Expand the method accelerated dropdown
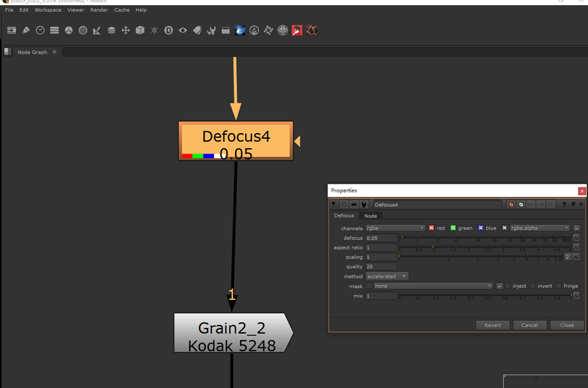The height and width of the screenshot is (388, 588). [x=387, y=276]
